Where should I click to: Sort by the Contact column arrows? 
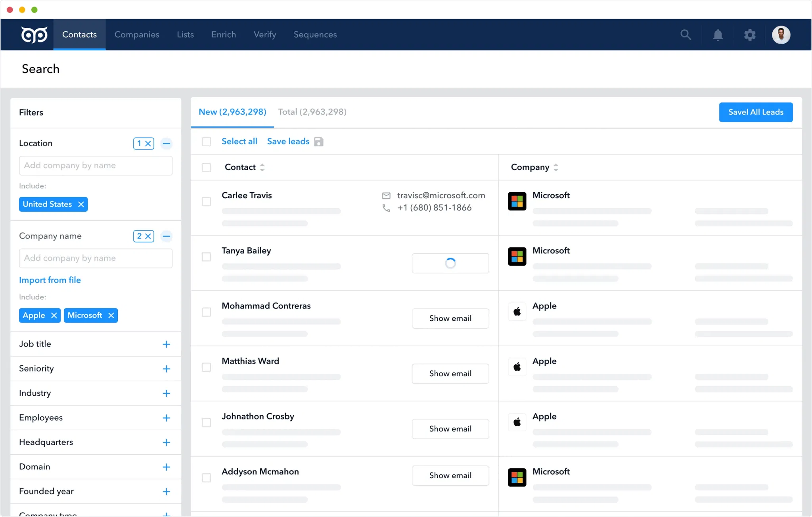262,167
